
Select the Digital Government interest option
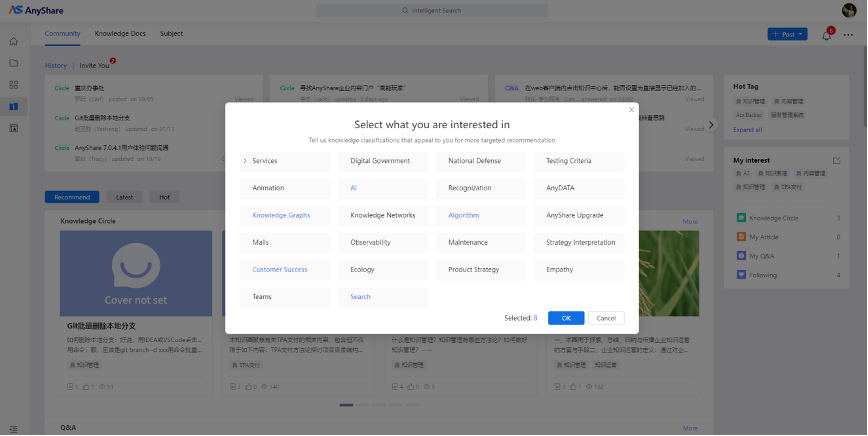382,161
